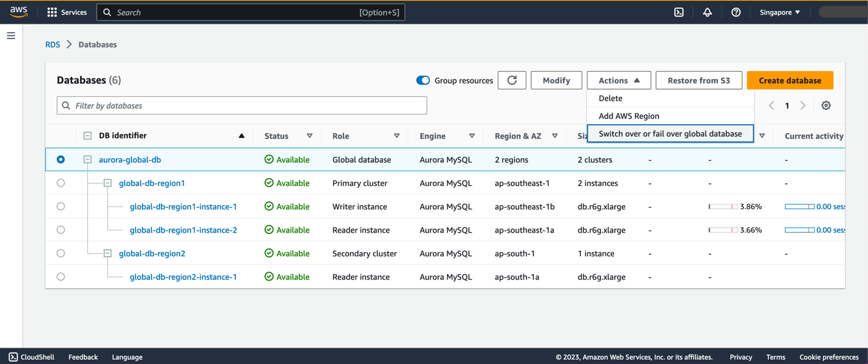The height and width of the screenshot is (364, 868).
Task: Launch CloudShell from the top bar icon
Action: click(x=679, y=12)
